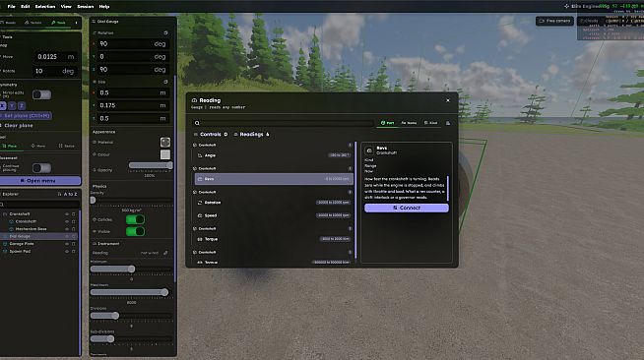644x360 pixels.
Task: Adjust the Opacity slider
Action: (x=151, y=165)
